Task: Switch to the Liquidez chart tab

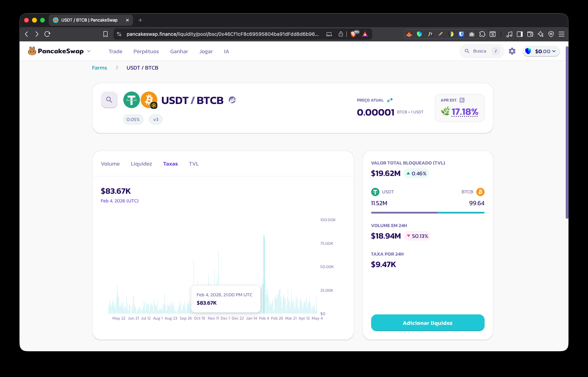Action: [x=141, y=164]
